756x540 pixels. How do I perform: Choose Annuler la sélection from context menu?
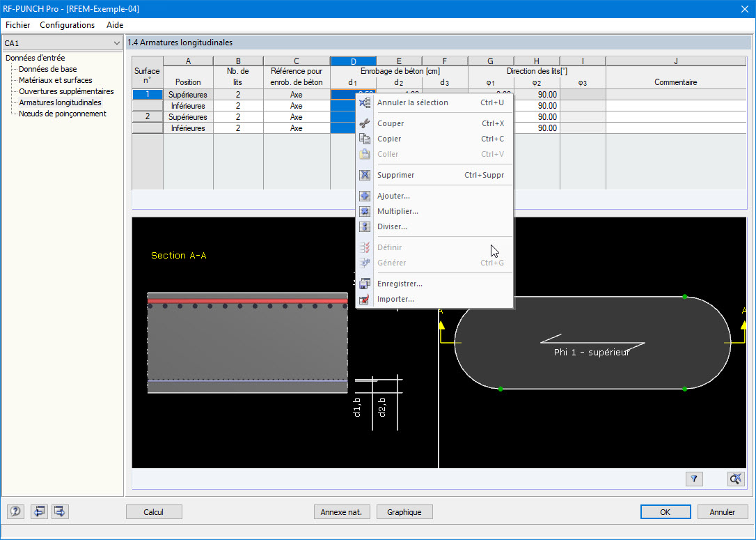click(x=434, y=102)
